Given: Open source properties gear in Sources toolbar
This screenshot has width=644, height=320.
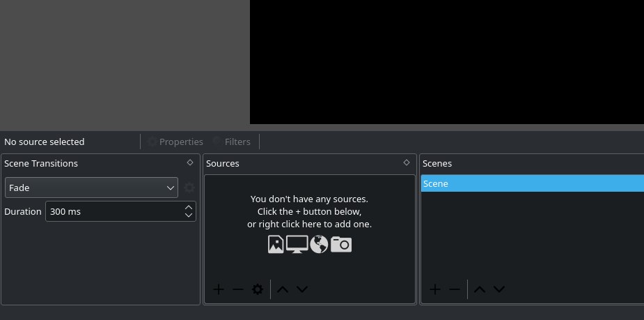Looking at the screenshot, I should (258, 289).
